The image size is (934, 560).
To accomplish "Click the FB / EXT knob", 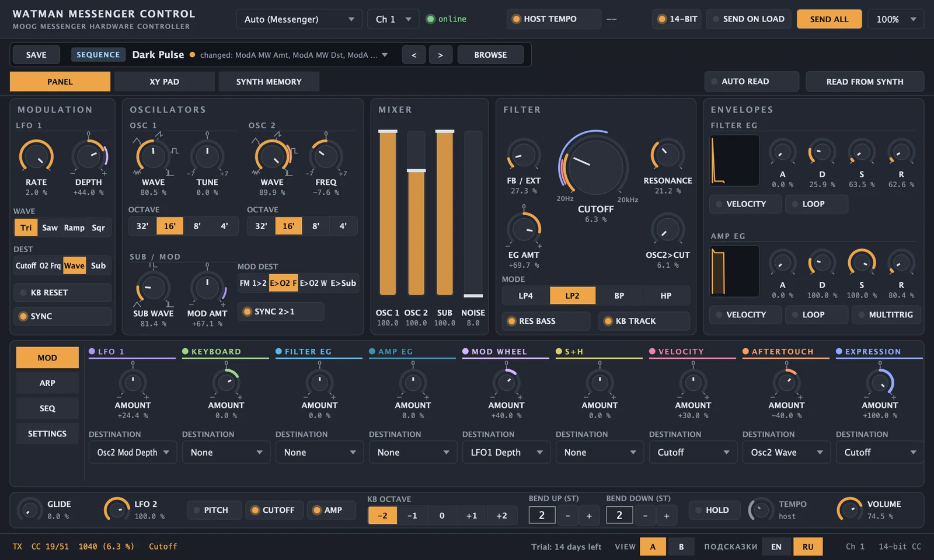I will click(x=524, y=156).
